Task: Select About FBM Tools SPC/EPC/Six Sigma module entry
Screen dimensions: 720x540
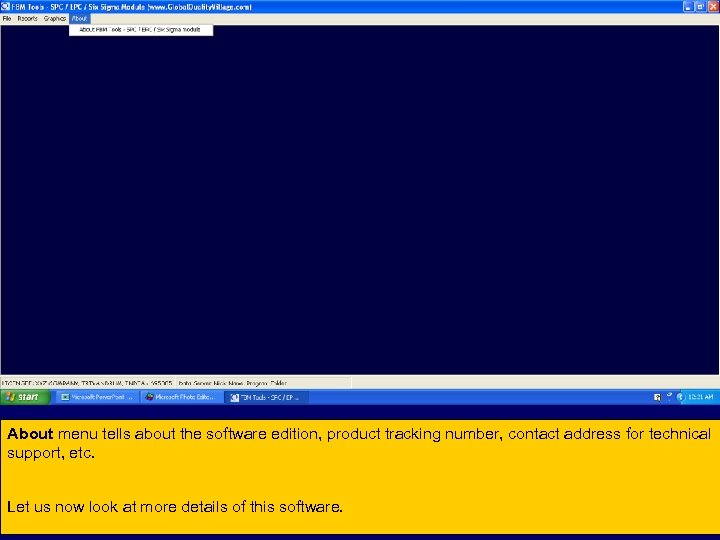Action: [141, 30]
